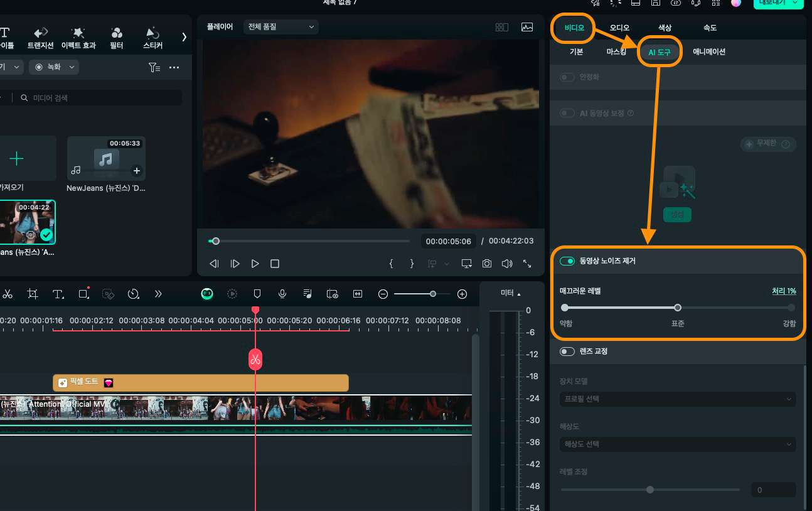Show the video scopes icon in player
The height and width of the screenshot is (511, 812).
tap(527, 27)
